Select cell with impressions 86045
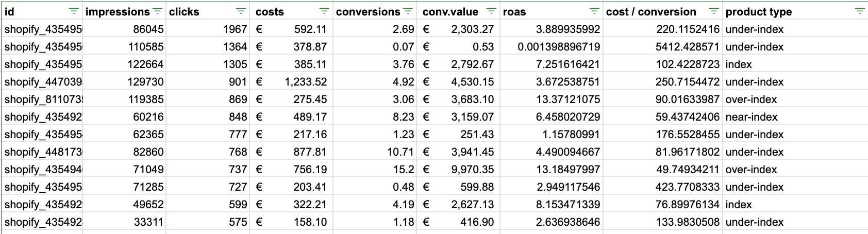 tap(124, 29)
